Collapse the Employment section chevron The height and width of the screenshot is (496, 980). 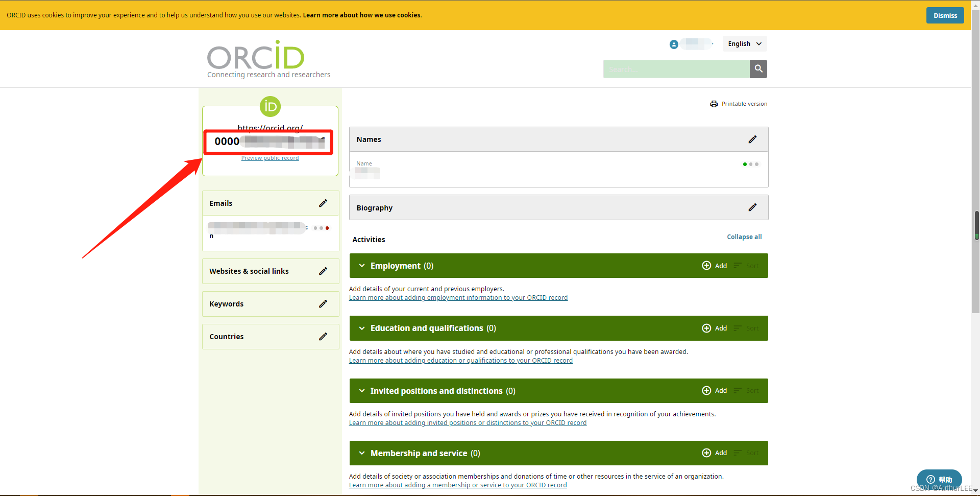(x=362, y=266)
